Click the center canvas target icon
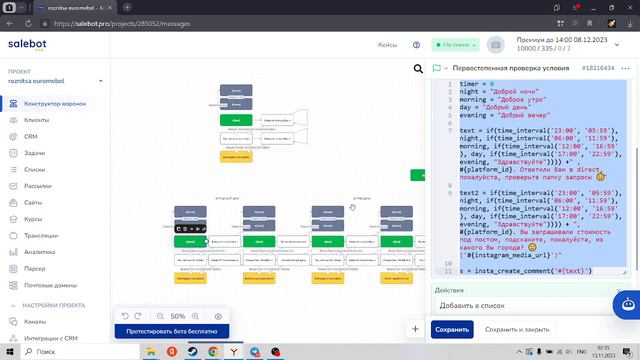Screen dimensions: 640x360 [218, 316]
